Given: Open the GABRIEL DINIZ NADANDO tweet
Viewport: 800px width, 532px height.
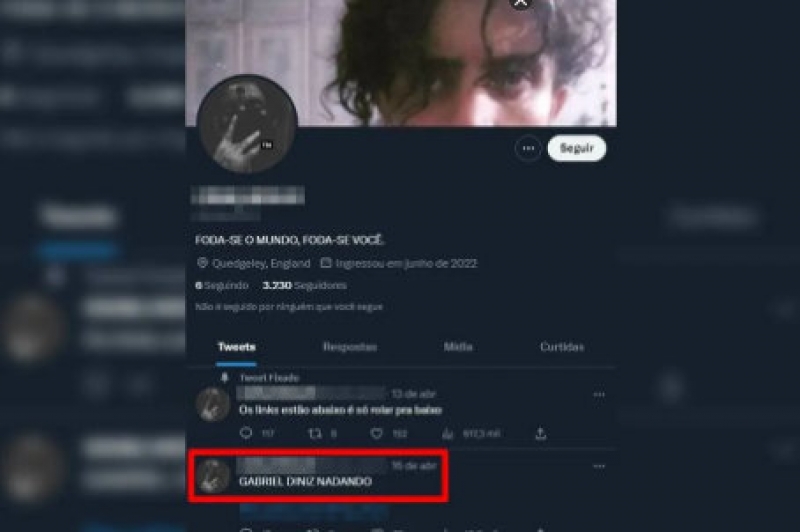Looking at the screenshot, I should tap(305, 481).
